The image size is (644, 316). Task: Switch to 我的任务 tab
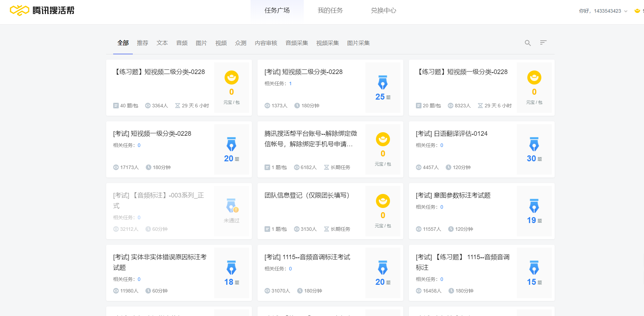point(330,11)
